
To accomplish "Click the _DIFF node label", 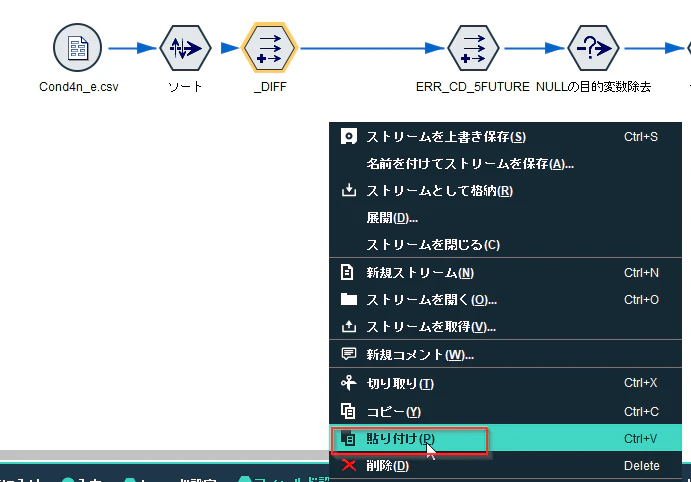I will tap(270, 87).
